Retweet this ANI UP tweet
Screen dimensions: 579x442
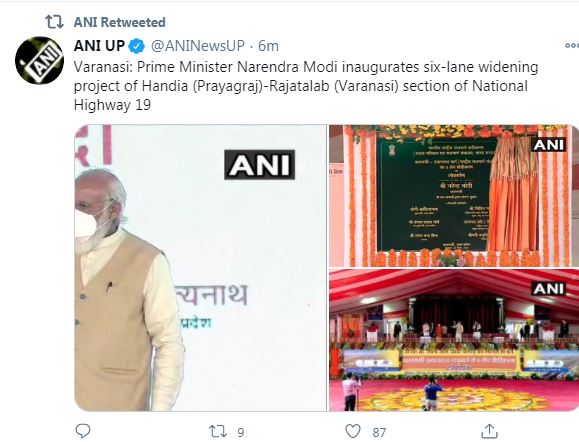point(218,431)
